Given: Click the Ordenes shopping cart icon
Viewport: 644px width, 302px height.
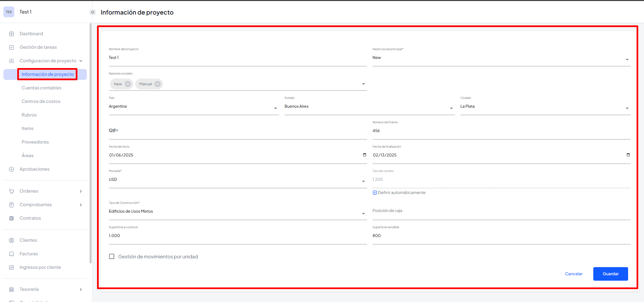Looking at the screenshot, I should [x=11, y=191].
